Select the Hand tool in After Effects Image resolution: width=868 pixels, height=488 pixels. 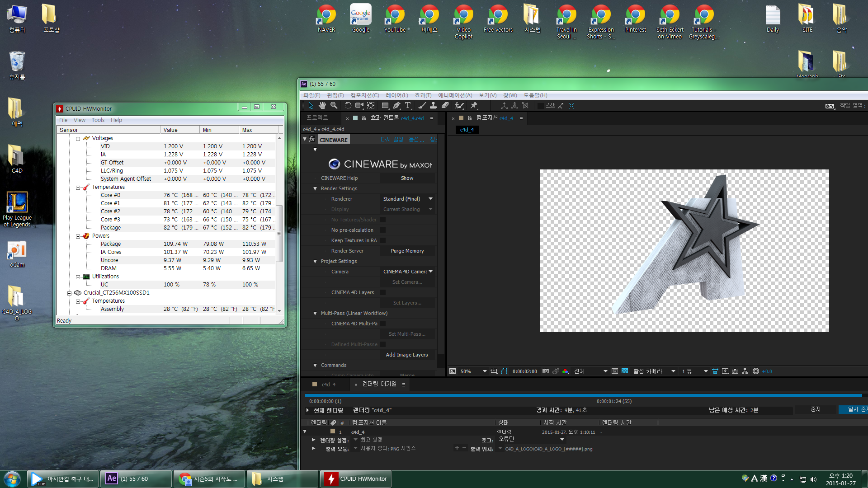[322, 105]
